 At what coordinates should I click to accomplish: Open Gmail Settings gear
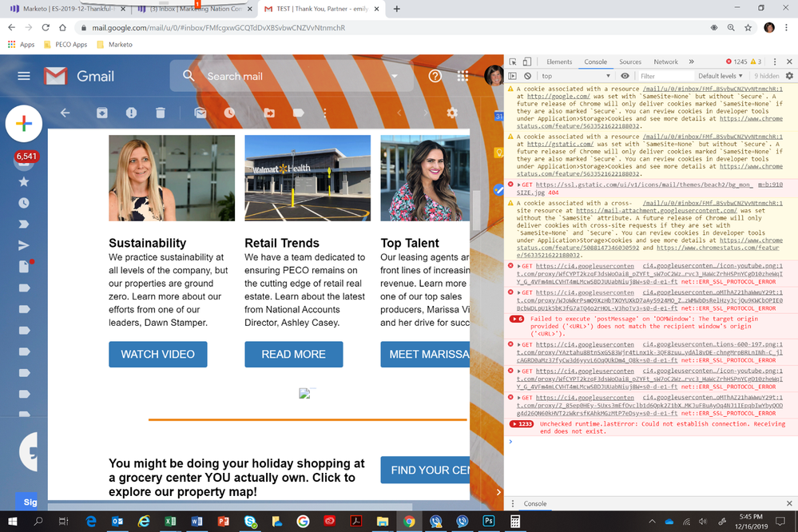pyautogui.click(x=452, y=113)
